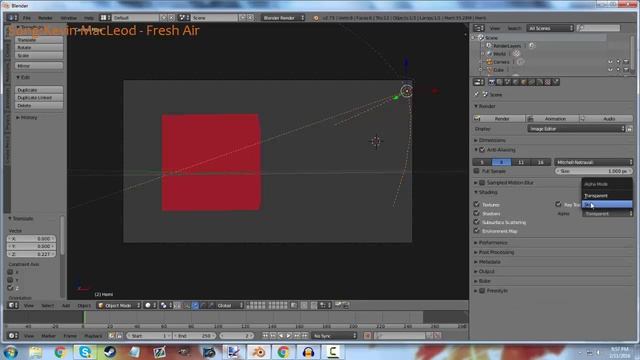Open the Object properties tab icon

[x=524, y=82]
